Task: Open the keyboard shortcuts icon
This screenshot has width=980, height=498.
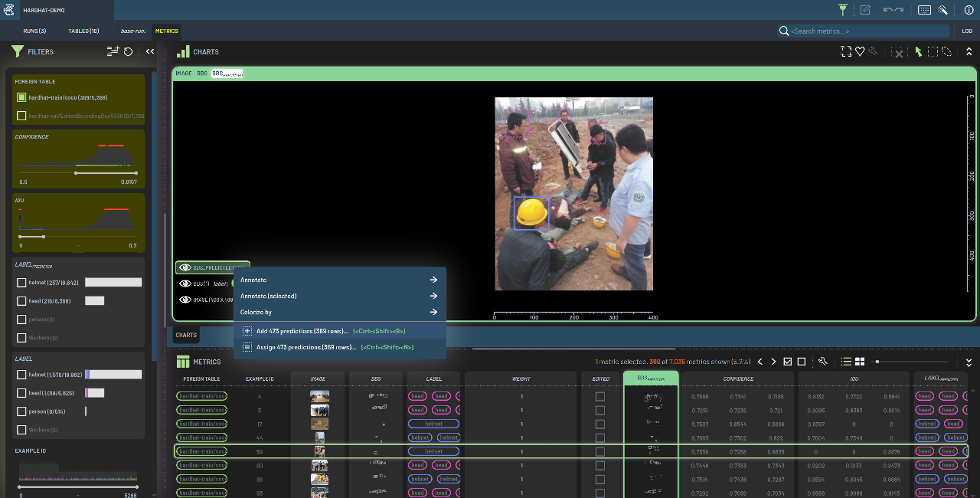Action: [x=924, y=10]
